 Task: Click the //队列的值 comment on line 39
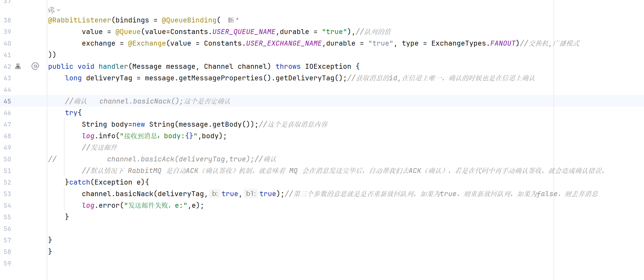tap(373, 32)
